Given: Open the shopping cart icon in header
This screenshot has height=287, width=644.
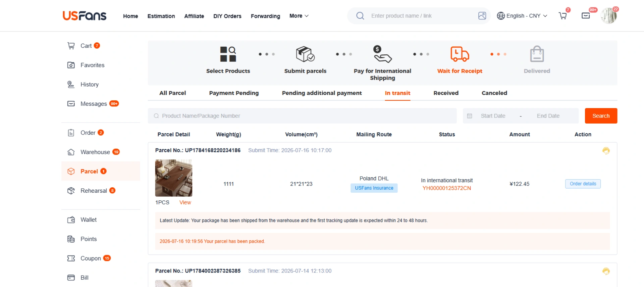Looking at the screenshot, I should [563, 16].
